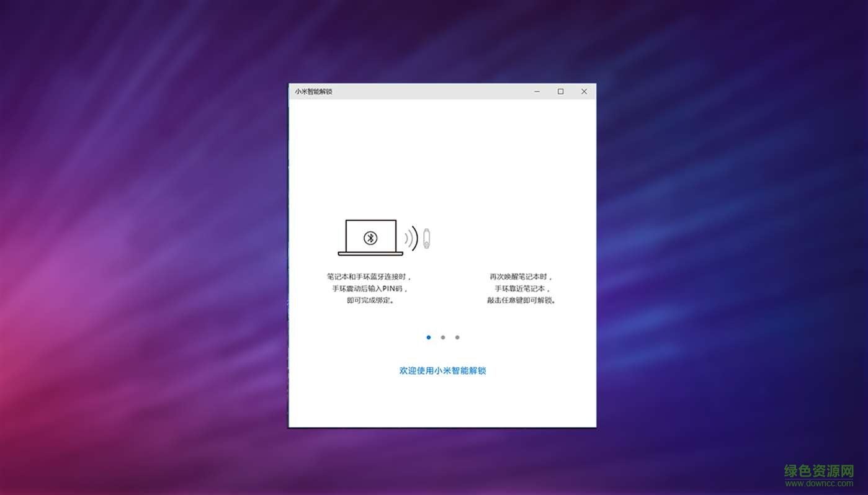
Task: Click the 小米智能解锁 title bar text
Action: pos(314,91)
